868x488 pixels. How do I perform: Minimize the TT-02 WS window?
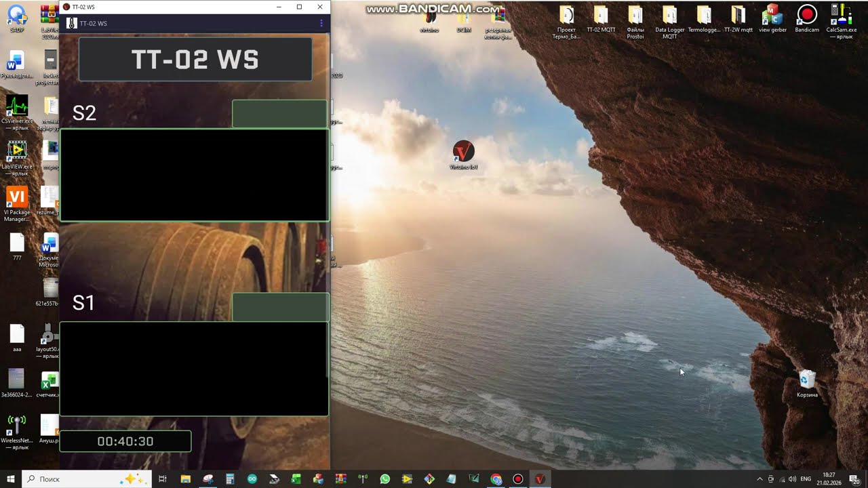(279, 7)
